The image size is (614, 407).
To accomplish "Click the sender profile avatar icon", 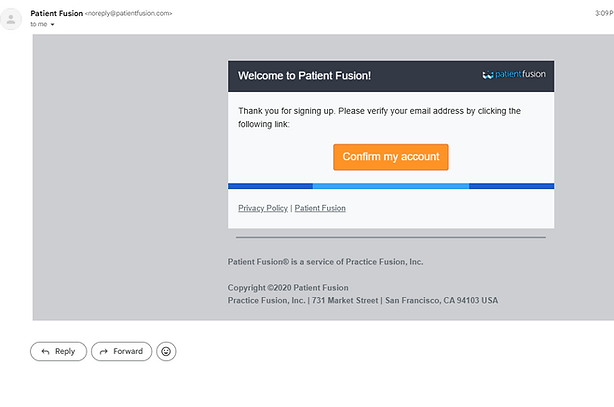I will tap(11, 19).
